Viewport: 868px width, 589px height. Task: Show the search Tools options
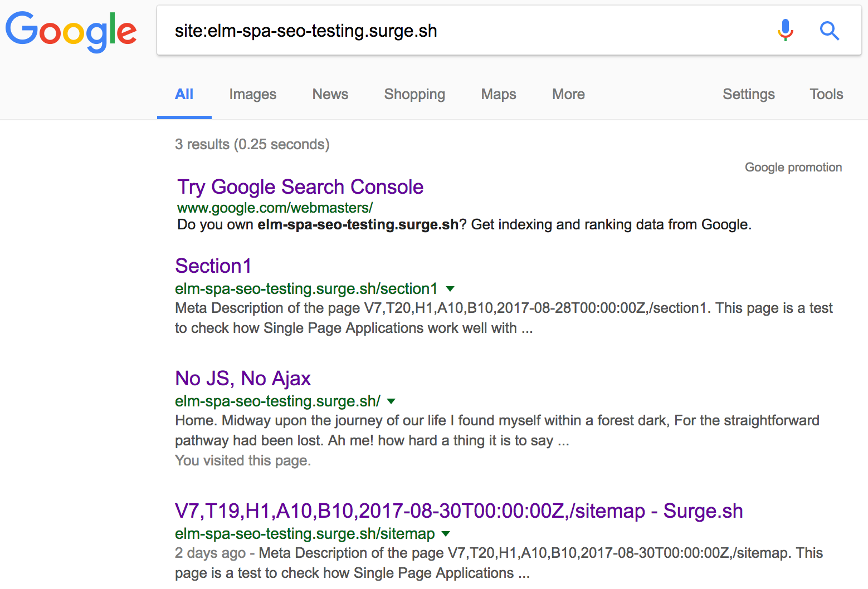click(x=826, y=94)
